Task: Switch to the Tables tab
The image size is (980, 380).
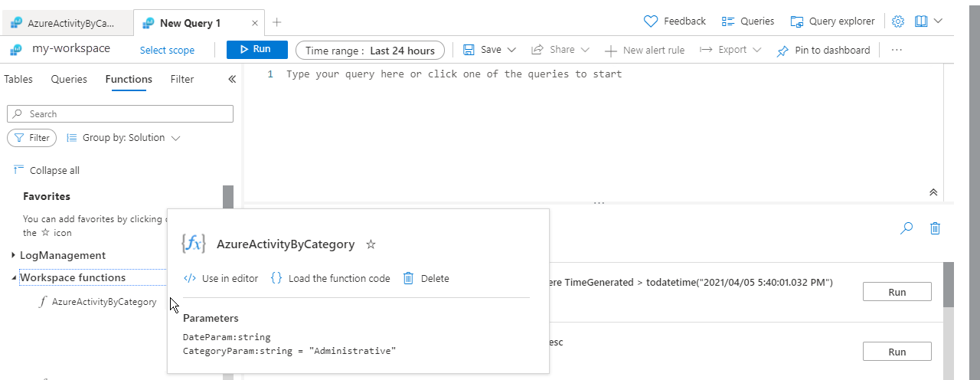Action: (18, 79)
